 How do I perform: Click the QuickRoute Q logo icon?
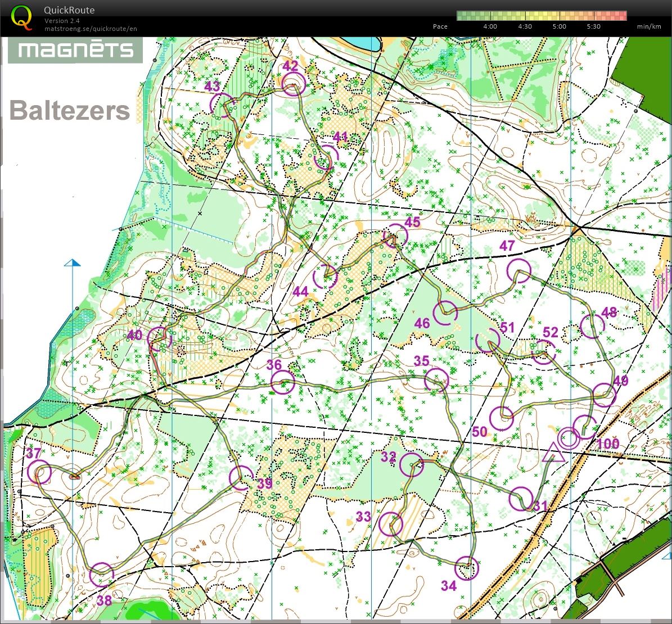click(x=21, y=16)
